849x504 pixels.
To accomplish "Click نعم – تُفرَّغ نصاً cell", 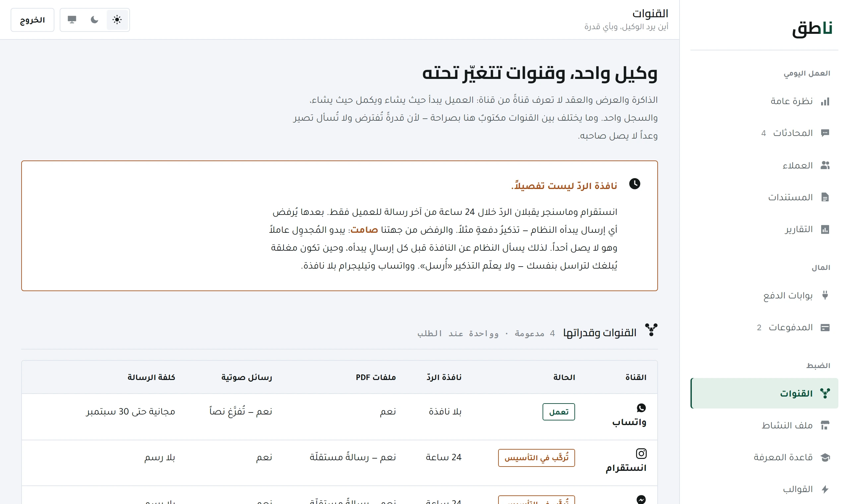I will [241, 411].
